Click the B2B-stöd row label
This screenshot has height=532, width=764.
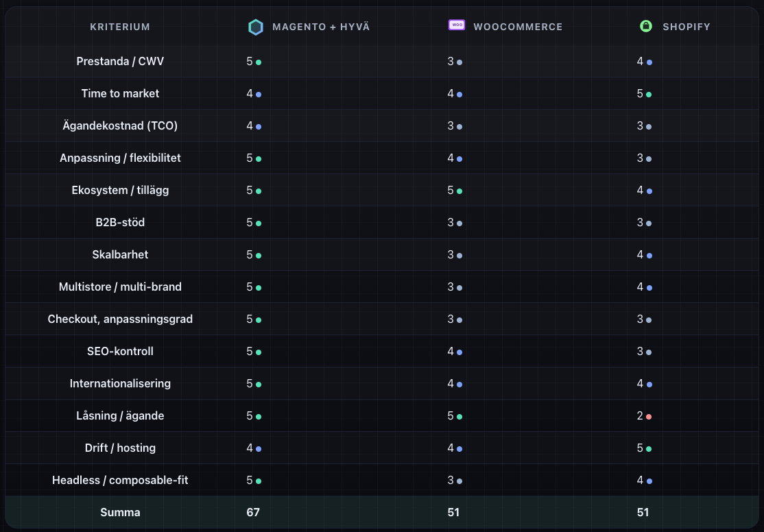[120, 222]
